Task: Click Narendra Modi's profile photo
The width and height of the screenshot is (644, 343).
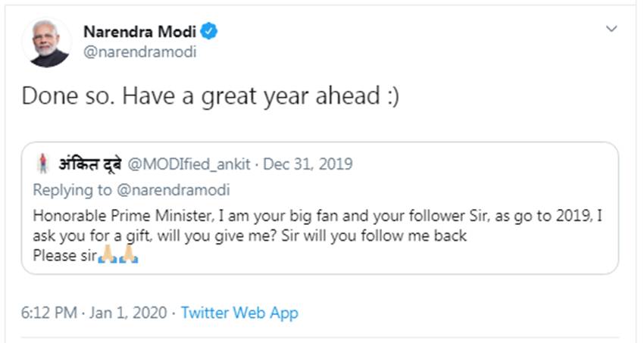Action: coord(46,42)
